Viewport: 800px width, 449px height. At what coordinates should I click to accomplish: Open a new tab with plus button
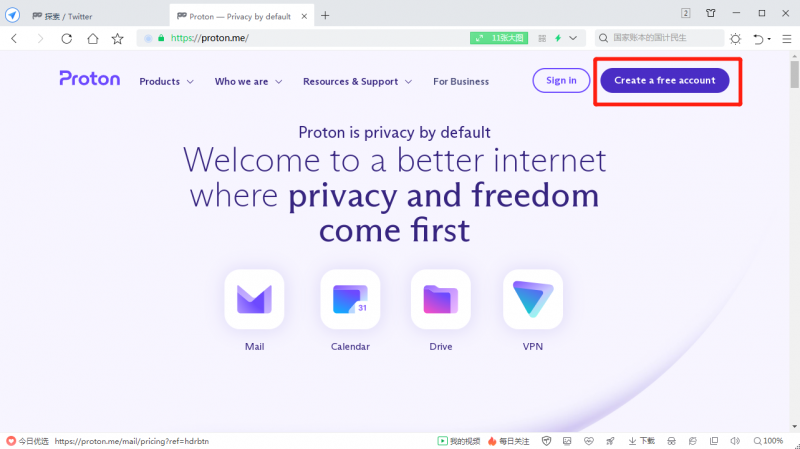(325, 16)
